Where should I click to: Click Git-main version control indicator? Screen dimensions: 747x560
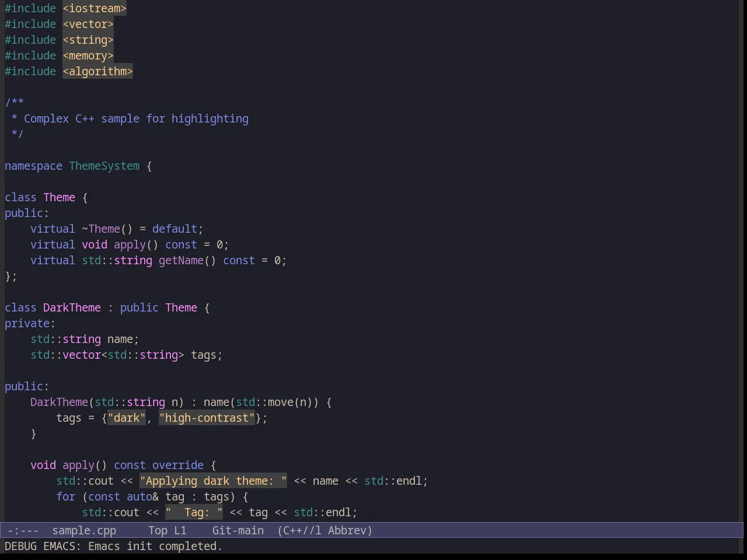click(x=238, y=530)
